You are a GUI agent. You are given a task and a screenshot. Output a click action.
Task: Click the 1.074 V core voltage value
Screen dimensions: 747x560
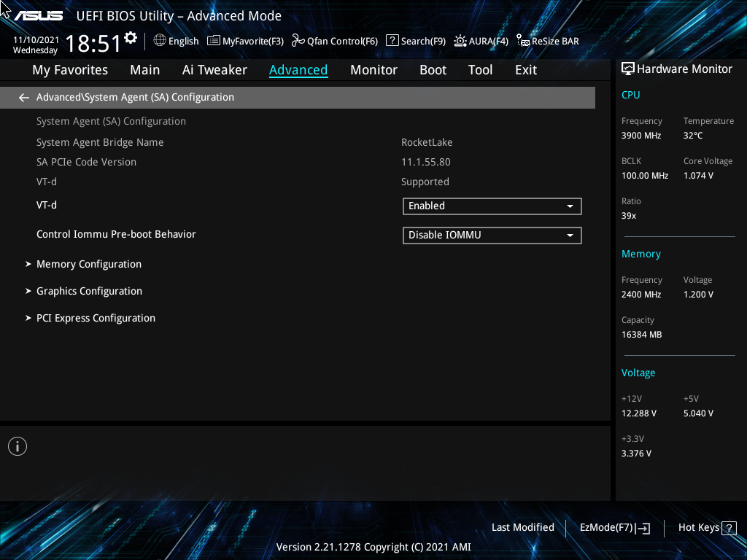pyautogui.click(x=698, y=176)
